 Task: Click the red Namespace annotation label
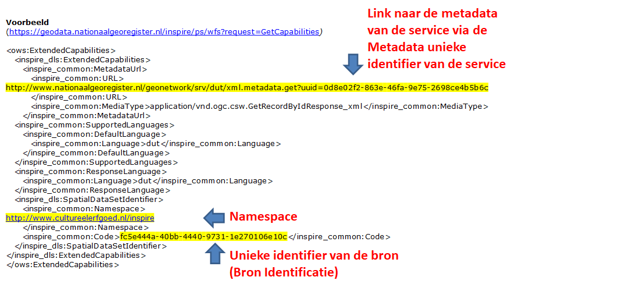pyautogui.click(x=263, y=217)
